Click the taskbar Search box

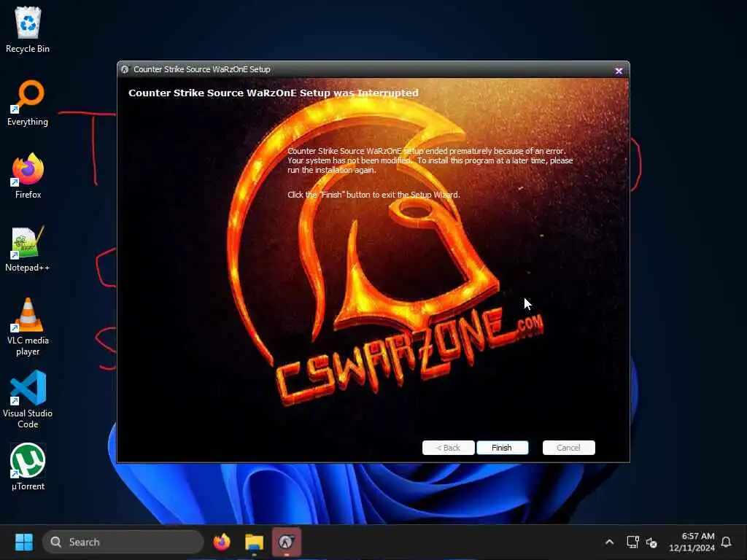[123, 542]
